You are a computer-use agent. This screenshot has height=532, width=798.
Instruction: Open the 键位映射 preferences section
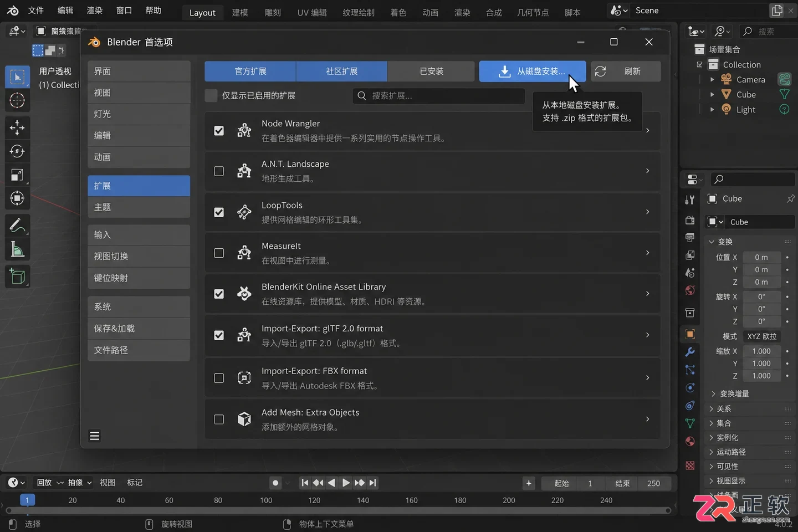click(x=139, y=278)
